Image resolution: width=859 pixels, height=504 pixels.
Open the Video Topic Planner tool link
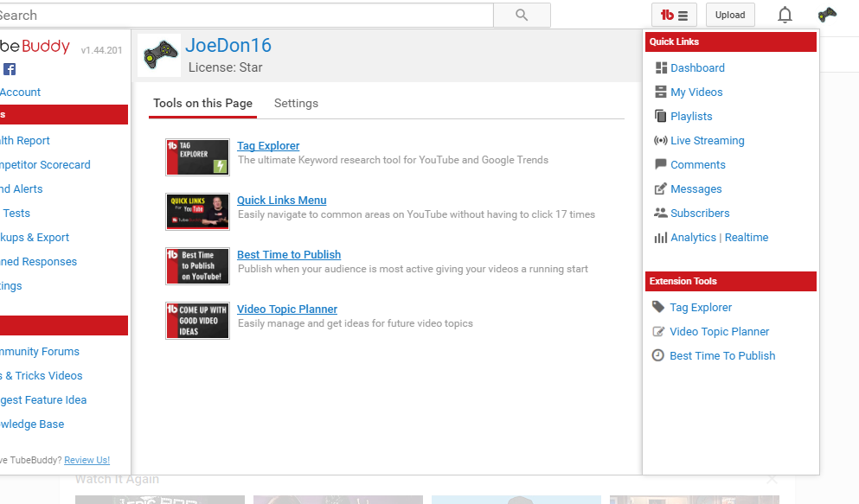coord(287,309)
